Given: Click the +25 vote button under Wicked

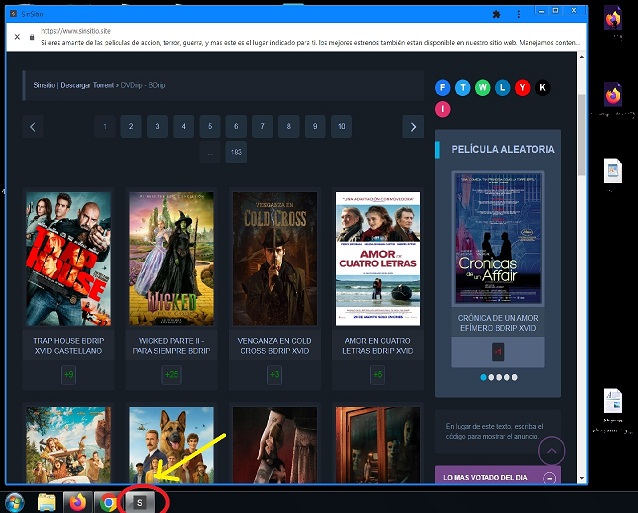Looking at the screenshot, I should (172, 374).
